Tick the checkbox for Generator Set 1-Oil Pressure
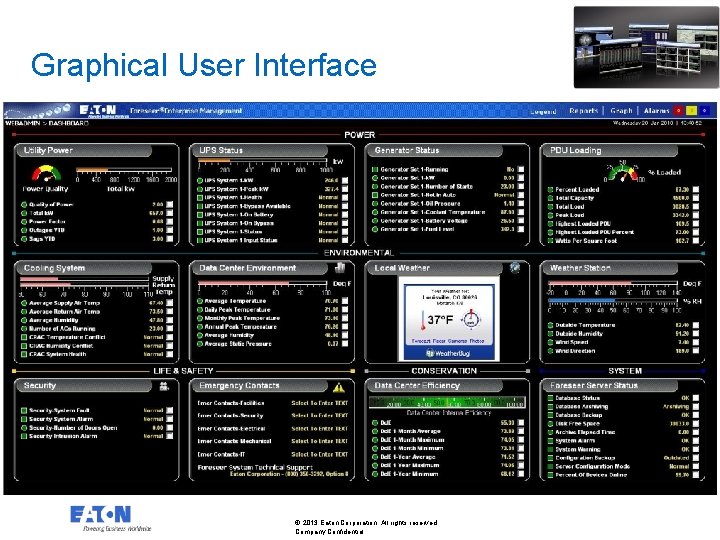This screenshot has width=720, height=540. coord(521,203)
